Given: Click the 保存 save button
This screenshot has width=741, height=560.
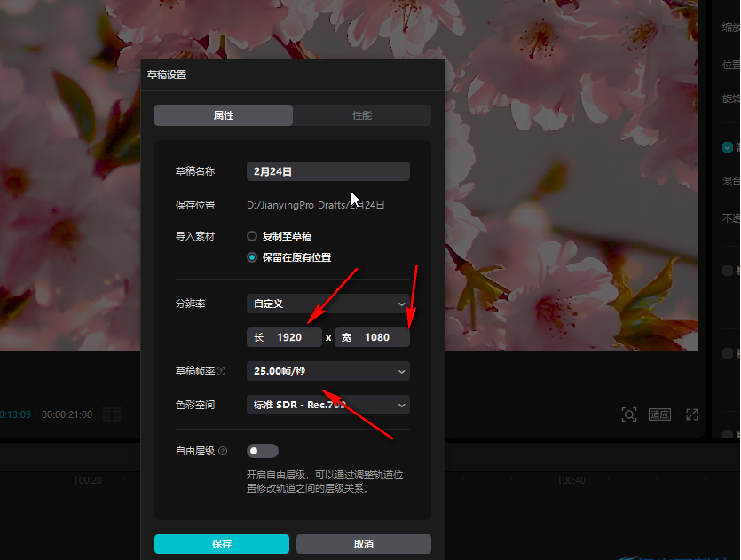Looking at the screenshot, I should click(x=221, y=544).
